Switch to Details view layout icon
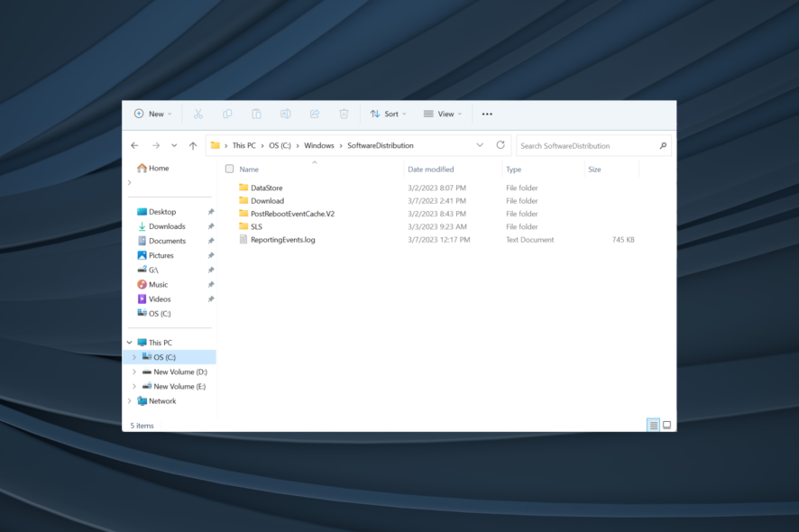 click(653, 425)
